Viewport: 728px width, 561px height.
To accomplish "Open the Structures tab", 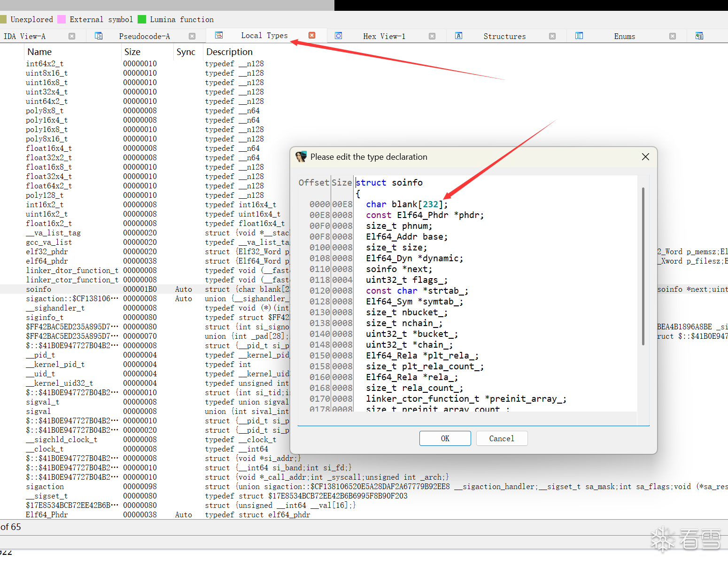I will (x=505, y=36).
